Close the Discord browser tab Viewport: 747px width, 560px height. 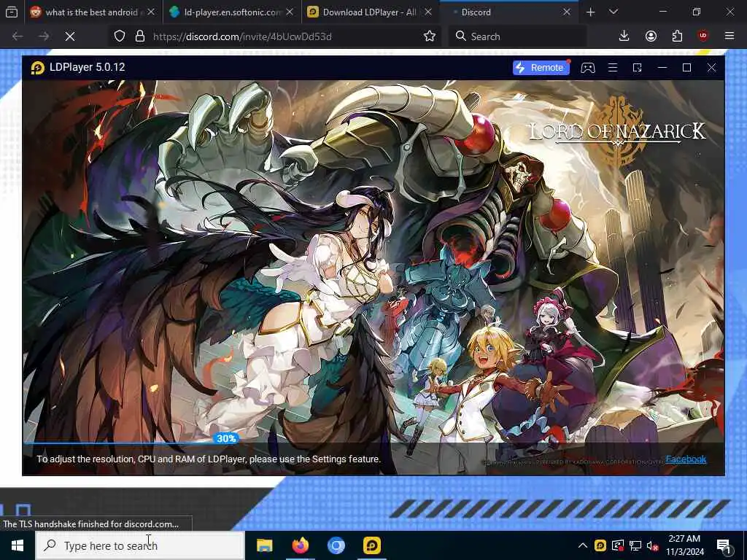pyautogui.click(x=566, y=12)
